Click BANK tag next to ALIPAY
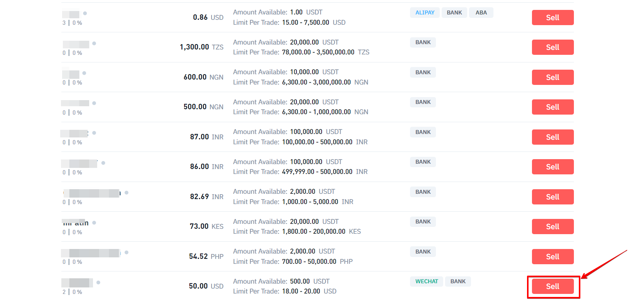This screenshot has width=644, height=308. coord(454,13)
